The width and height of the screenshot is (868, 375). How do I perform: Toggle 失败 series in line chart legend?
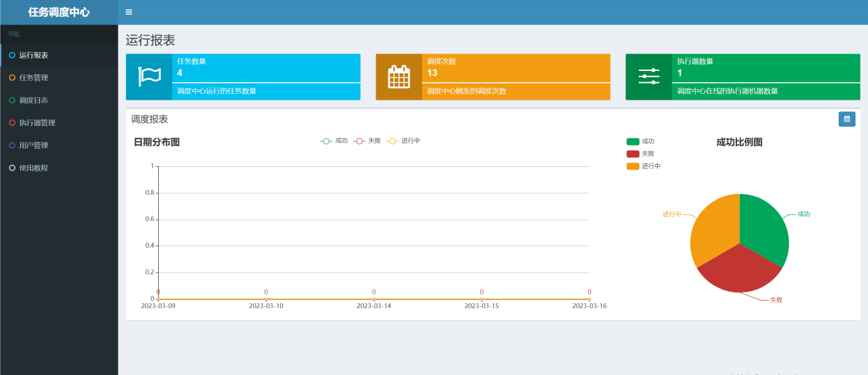pyautogui.click(x=367, y=141)
